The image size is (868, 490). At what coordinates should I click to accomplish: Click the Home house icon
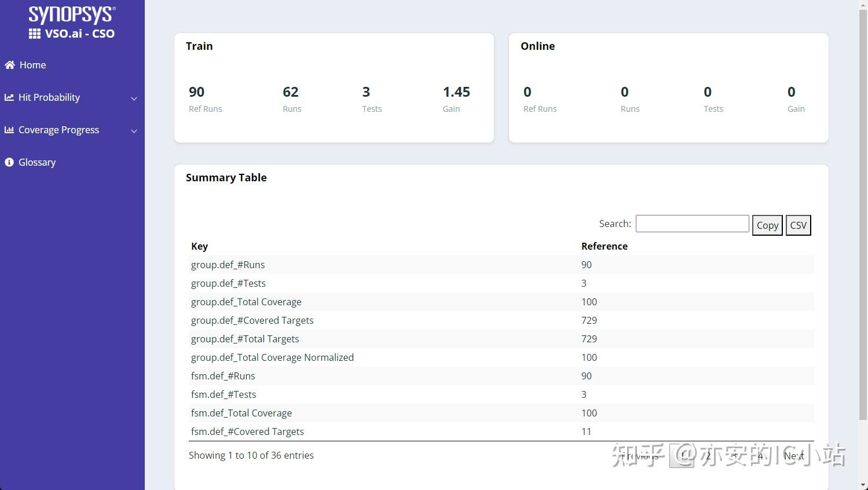(9, 65)
